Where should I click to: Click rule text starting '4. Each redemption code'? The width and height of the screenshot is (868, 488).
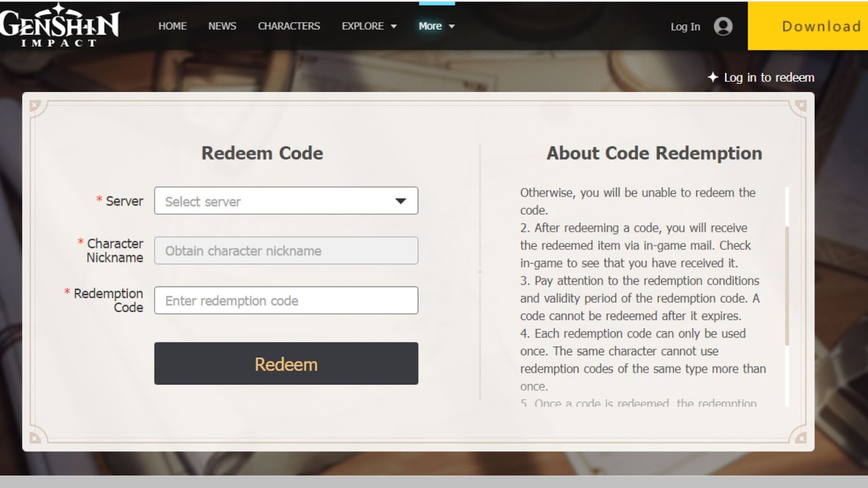click(643, 359)
